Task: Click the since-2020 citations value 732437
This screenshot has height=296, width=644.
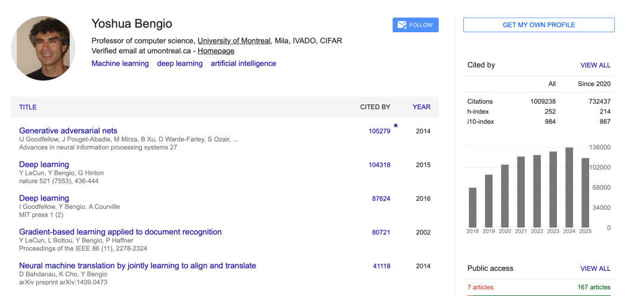Action: [600, 101]
